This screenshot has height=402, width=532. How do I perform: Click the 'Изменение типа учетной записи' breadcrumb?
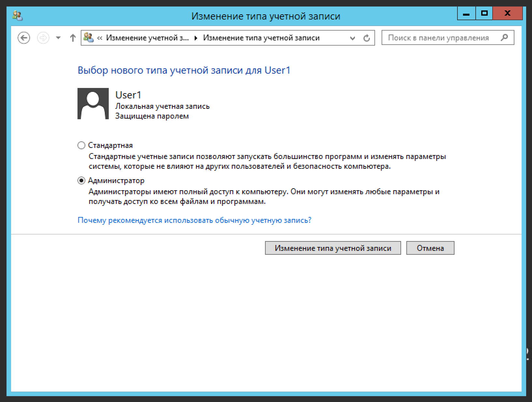point(261,38)
